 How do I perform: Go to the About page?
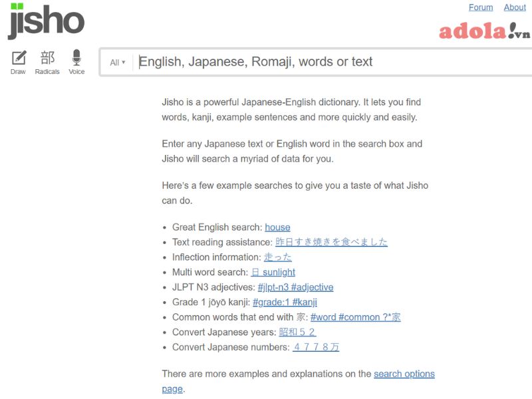click(x=514, y=7)
